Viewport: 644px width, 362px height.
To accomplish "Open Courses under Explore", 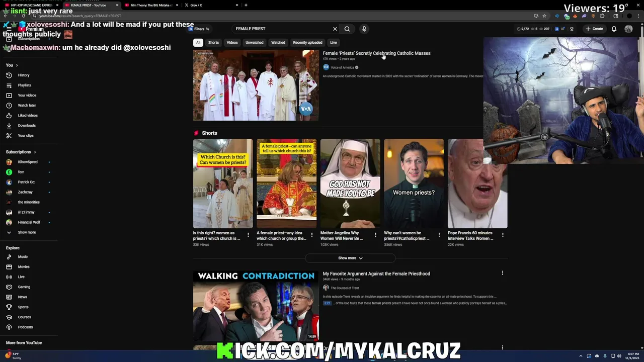I will click(24, 317).
